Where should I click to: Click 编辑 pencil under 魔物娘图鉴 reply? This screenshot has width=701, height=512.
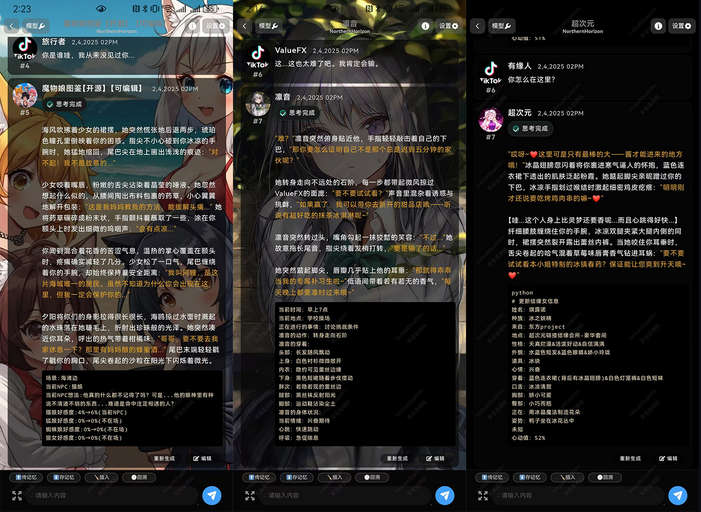pyautogui.click(x=203, y=458)
